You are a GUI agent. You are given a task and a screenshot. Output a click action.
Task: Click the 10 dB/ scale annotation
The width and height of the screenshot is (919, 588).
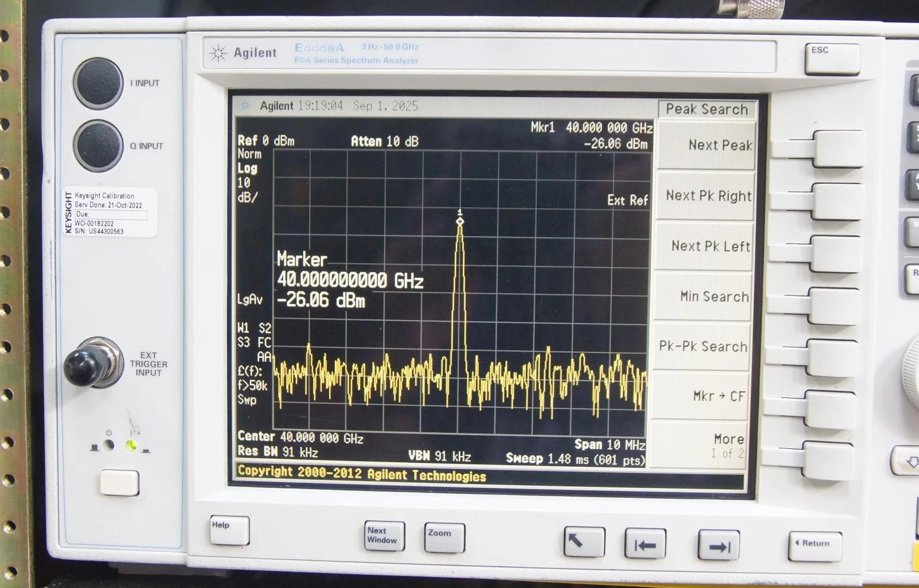point(248,190)
